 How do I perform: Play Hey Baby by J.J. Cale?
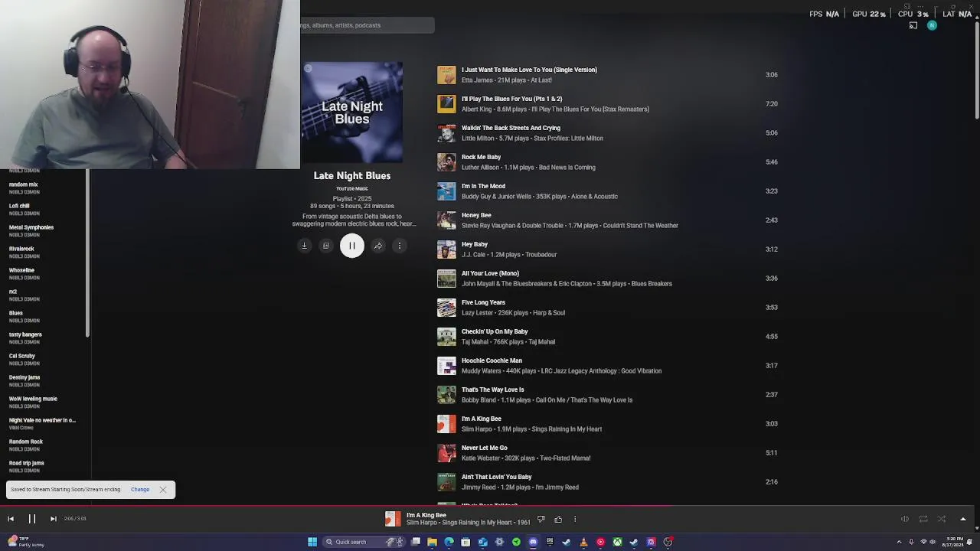[x=475, y=244]
